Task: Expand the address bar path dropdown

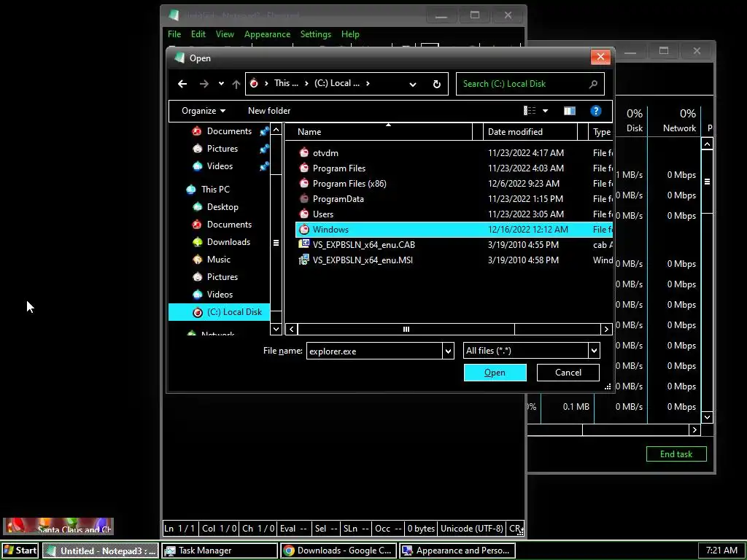Action: click(413, 85)
